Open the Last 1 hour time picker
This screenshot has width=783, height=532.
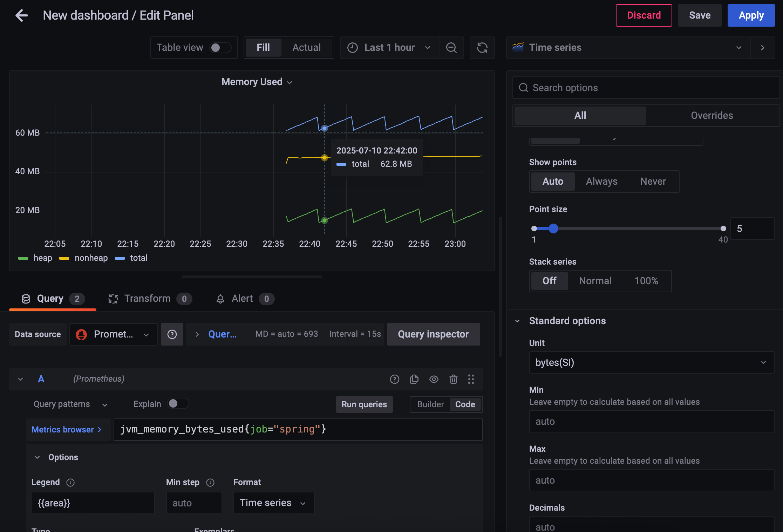coord(389,48)
